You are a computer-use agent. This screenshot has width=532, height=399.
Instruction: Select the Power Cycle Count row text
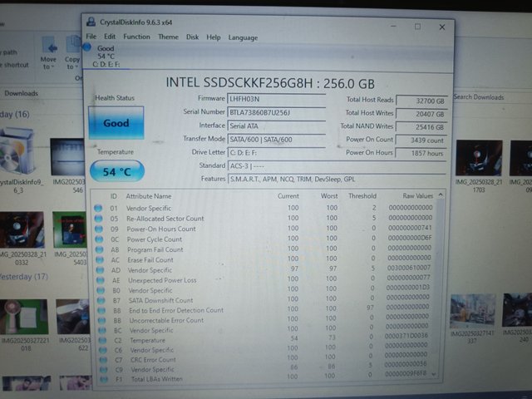[x=155, y=239]
